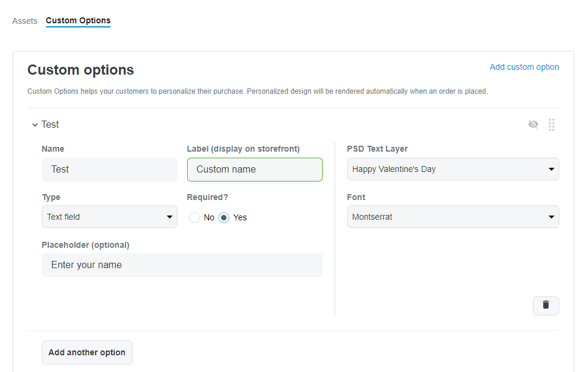Click the caret arrow on the Type dropdown
Viewport: 588px width, 372px height.
pos(170,217)
